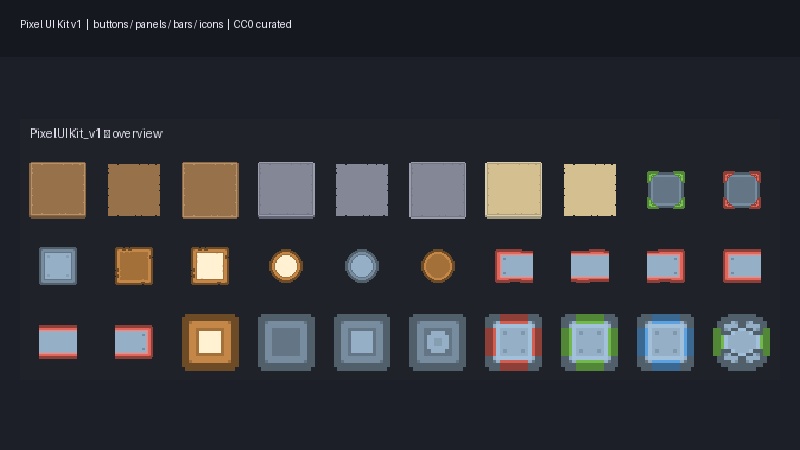Screen dimensions: 800x450
Task: Pick the gray nested square with round center
Action: tap(437, 342)
